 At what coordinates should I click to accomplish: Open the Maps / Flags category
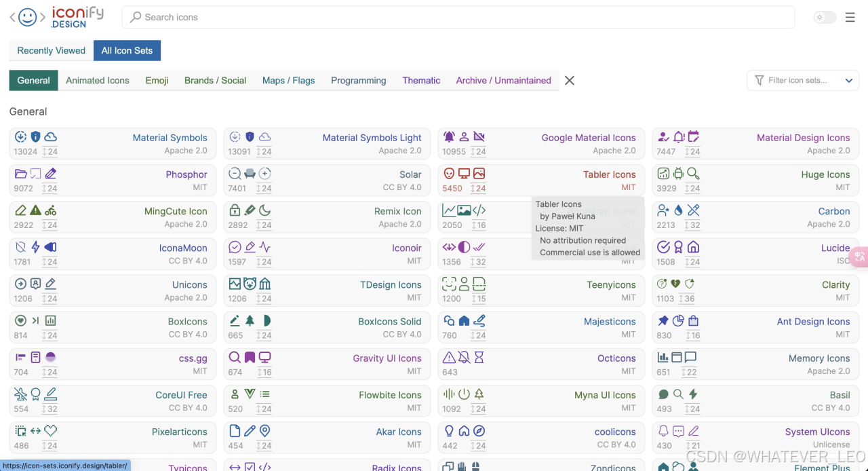click(x=289, y=80)
